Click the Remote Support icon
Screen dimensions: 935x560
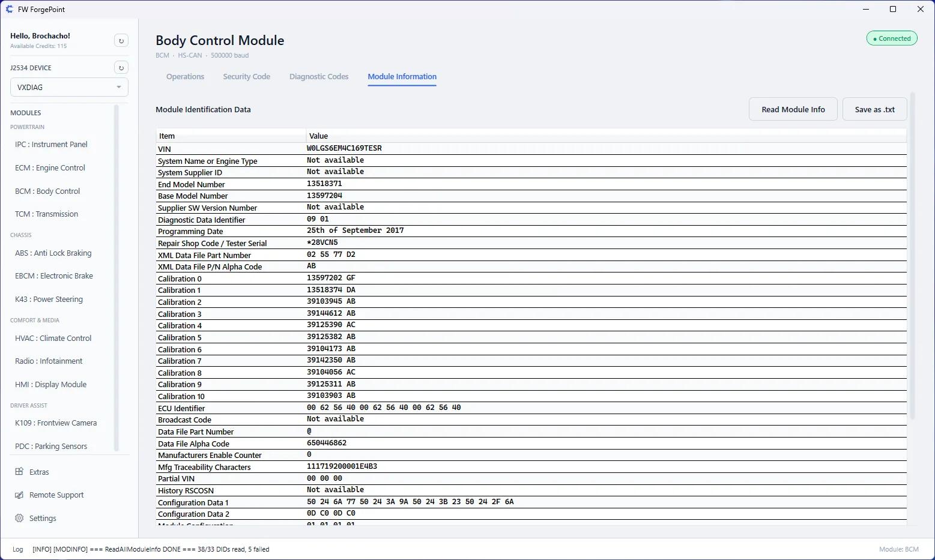tap(19, 495)
